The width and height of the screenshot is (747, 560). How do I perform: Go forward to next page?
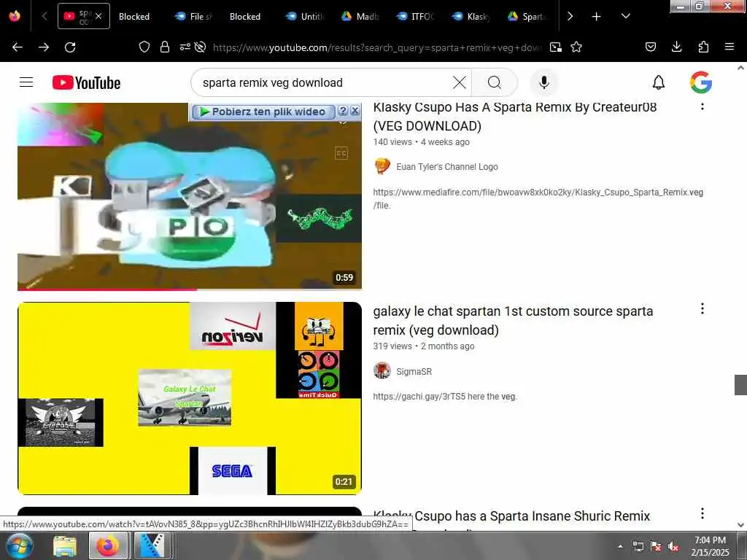[43, 47]
